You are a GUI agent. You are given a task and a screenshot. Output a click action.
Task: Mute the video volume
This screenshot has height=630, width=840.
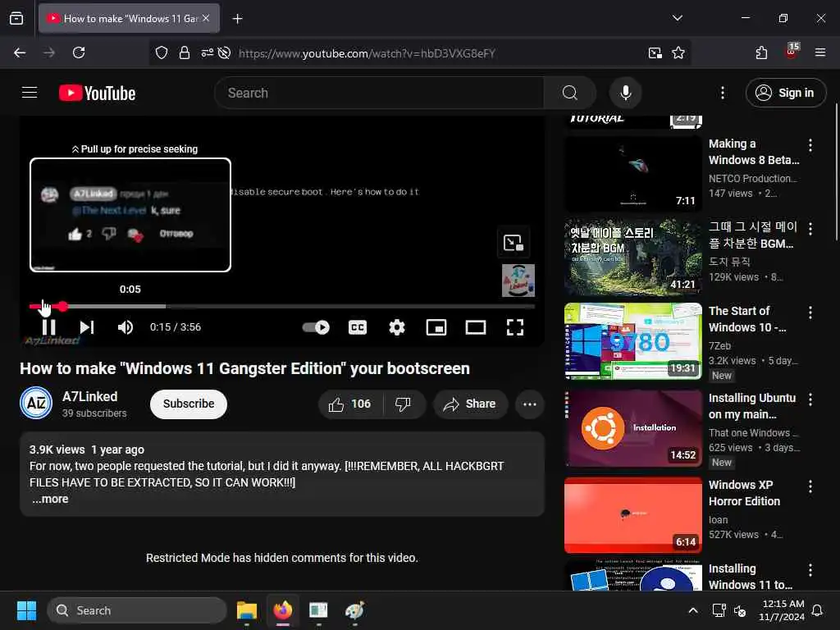(125, 327)
